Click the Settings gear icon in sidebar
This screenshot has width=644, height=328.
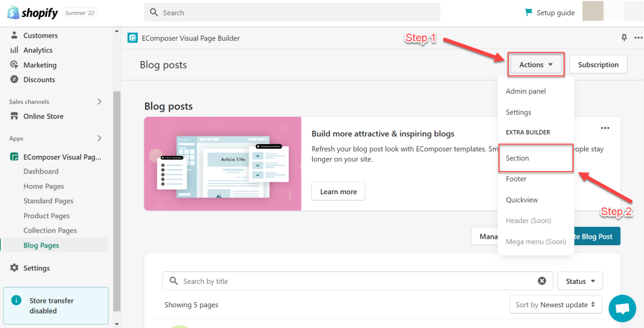click(14, 268)
